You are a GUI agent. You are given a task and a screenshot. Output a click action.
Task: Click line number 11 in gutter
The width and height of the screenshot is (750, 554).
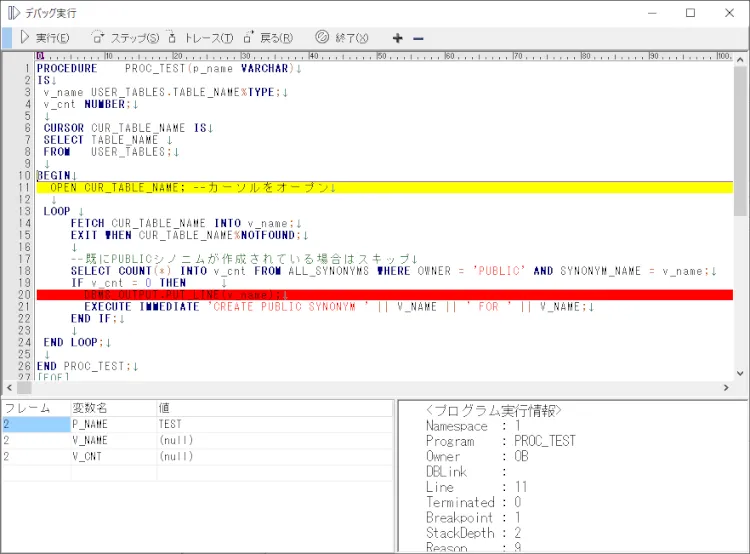click(x=24, y=188)
